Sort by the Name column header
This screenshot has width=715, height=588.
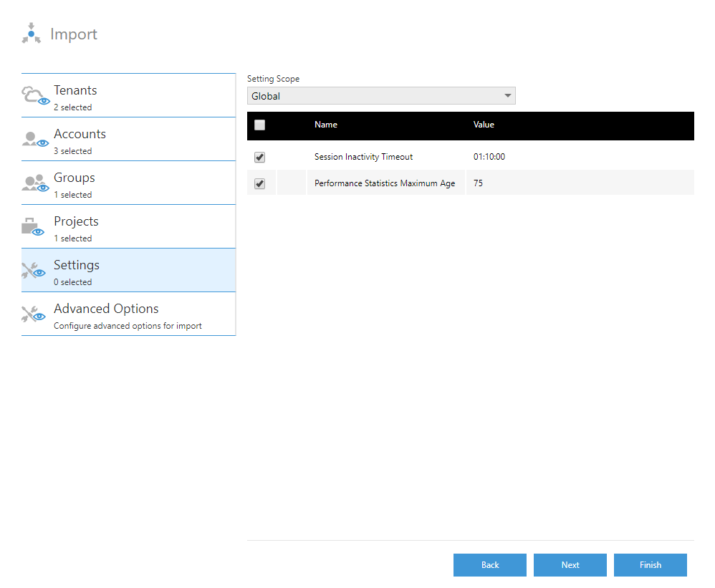(x=326, y=125)
